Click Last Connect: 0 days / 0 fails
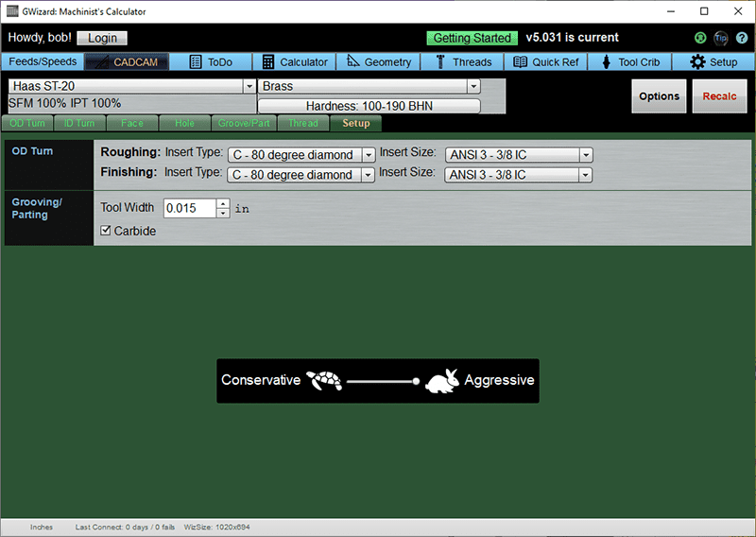The width and height of the screenshot is (756, 537). pyautogui.click(x=125, y=527)
